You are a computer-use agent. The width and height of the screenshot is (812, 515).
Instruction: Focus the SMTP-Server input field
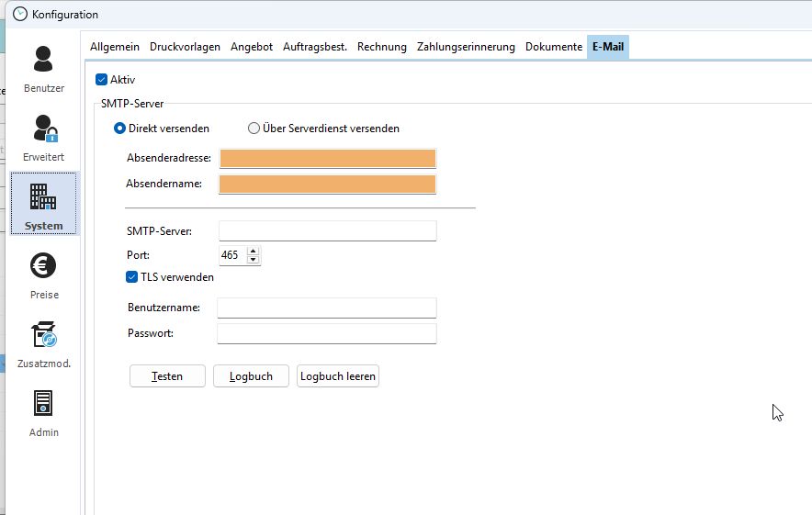coord(327,230)
